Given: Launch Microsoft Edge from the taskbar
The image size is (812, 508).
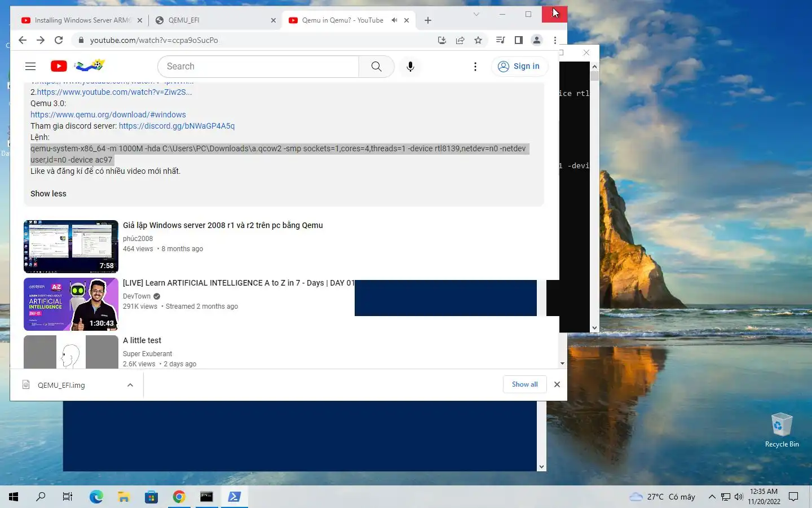Looking at the screenshot, I should 96,497.
